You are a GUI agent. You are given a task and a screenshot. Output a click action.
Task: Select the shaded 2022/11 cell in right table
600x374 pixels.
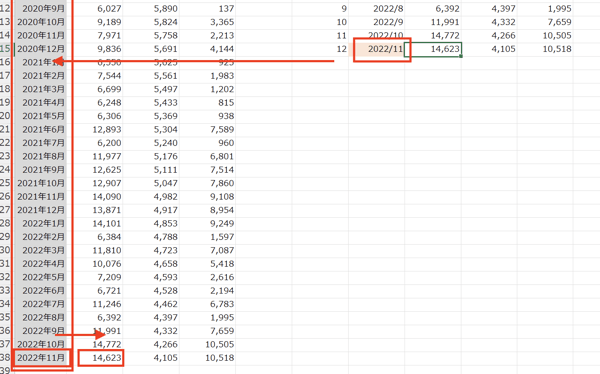pyautogui.click(x=377, y=49)
